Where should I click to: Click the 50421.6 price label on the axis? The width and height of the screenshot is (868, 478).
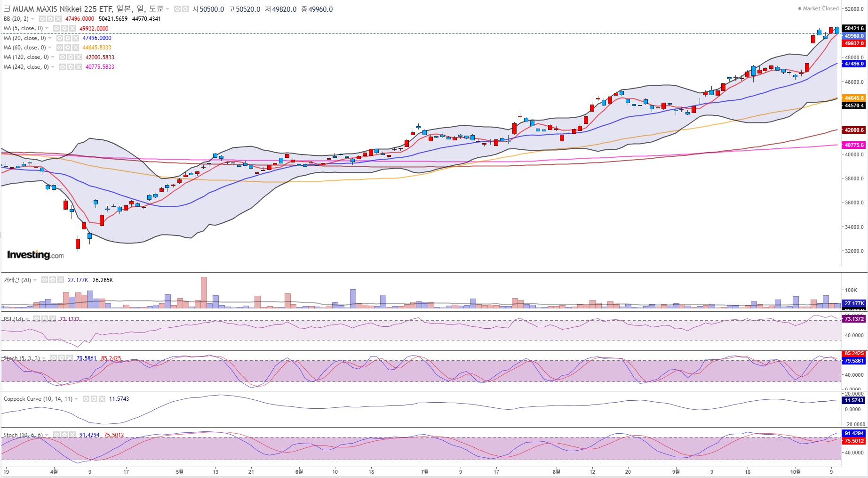tap(854, 28)
